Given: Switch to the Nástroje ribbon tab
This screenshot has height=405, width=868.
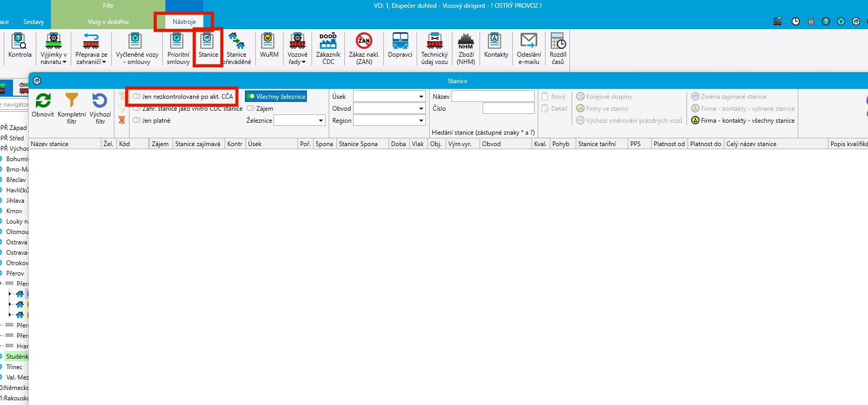Looking at the screenshot, I should tap(184, 22).
